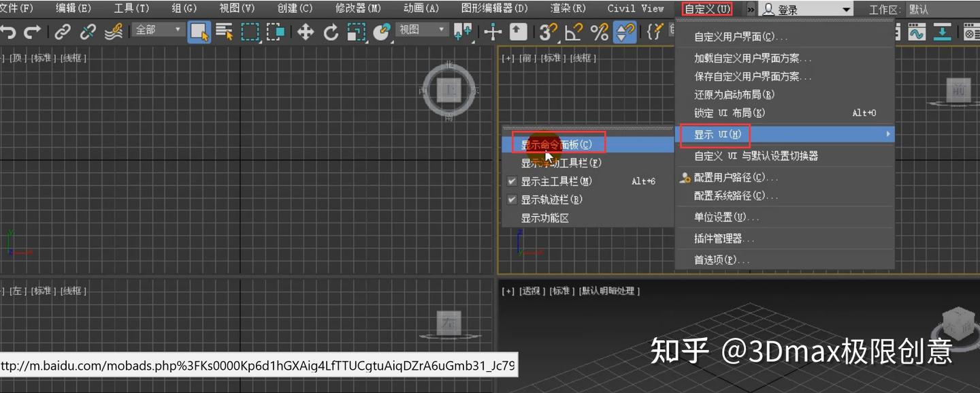Click Edit Named Selection Sets icon
The height and width of the screenshot is (393, 980).
click(x=654, y=31)
